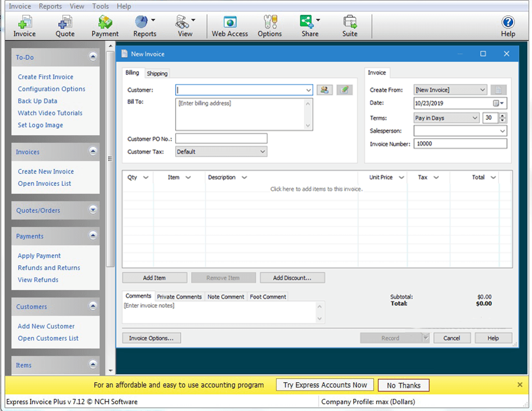This screenshot has height=411, width=532.
Task: Click the customer lookup icon beside Customer field
Action: coord(325,89)
